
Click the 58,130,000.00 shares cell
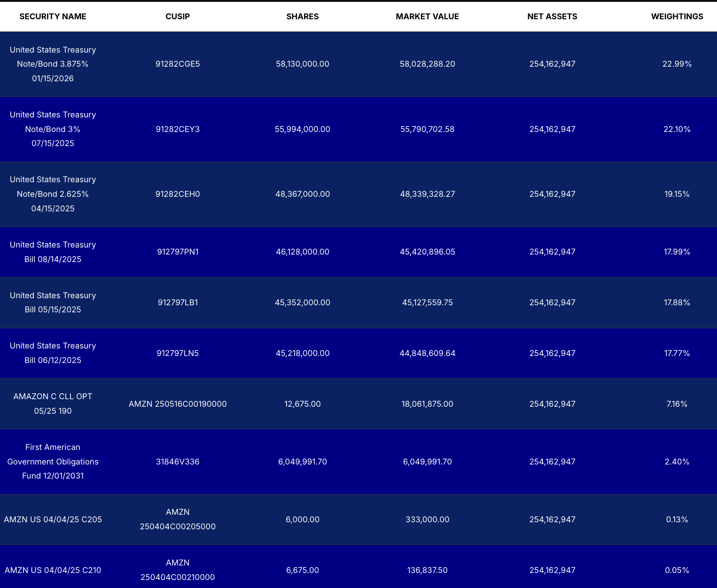[303, 64]
